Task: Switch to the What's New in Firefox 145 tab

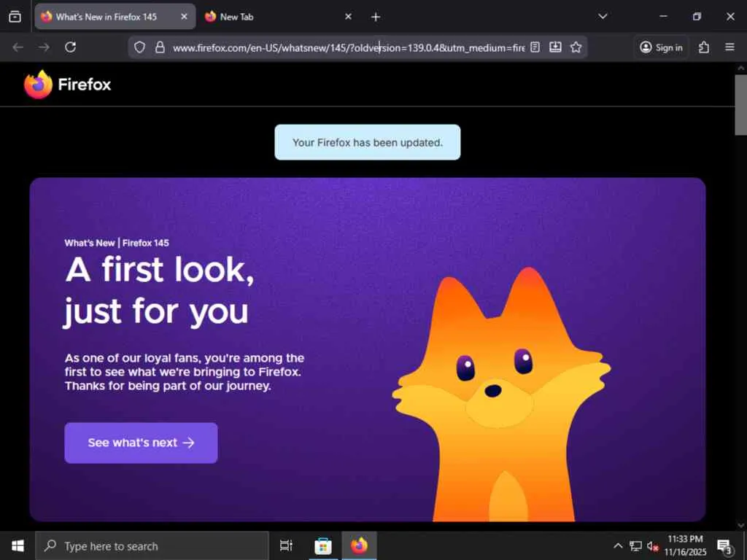Action: pyautogui.click(x=115, y=17)
